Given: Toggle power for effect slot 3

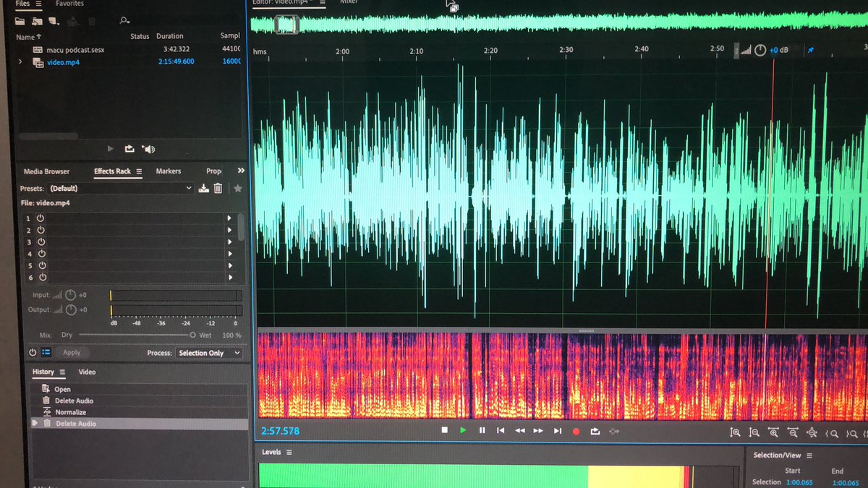Looking at the screenshot, I should (x=41, y=241).
